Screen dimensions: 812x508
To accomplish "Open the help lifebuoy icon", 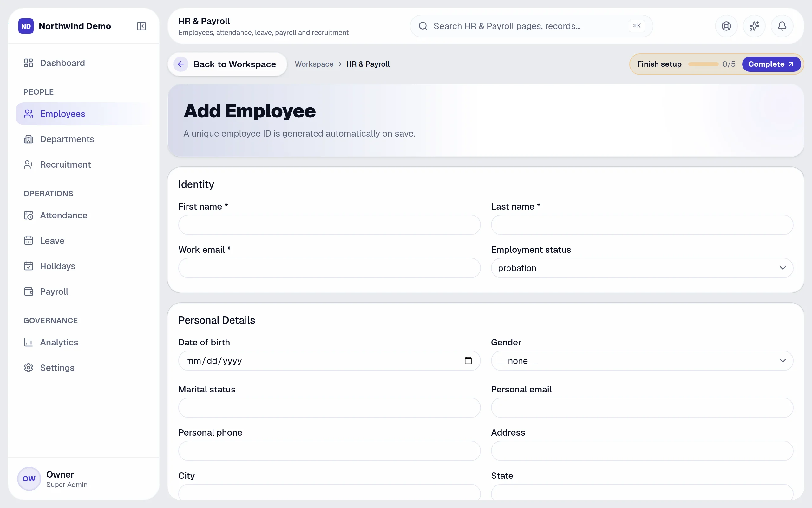I will pyautogui.click(x=726, y=26).
